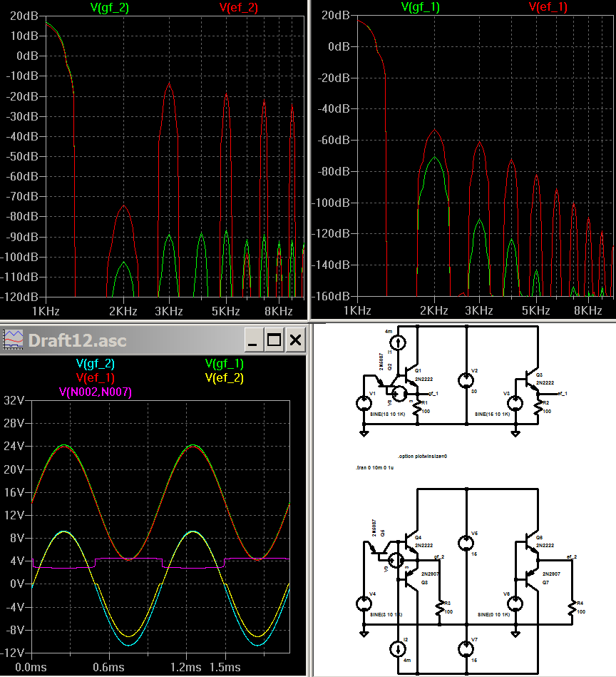Click the magenta V(N002,N007) trace label

click(96, 392)
